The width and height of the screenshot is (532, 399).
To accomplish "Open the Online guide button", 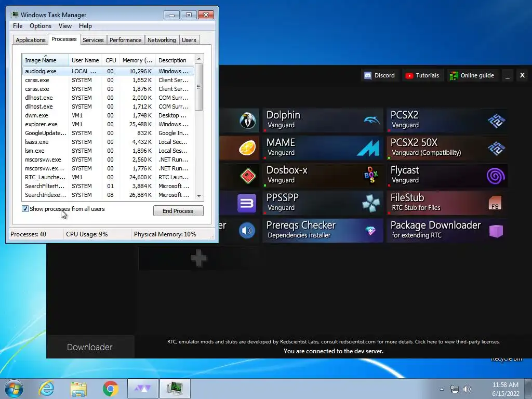I will (472, 75).
